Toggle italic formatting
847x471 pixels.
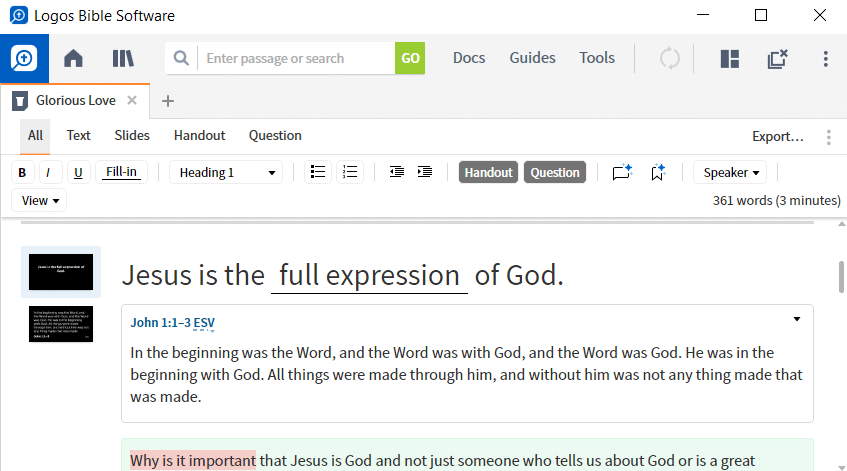(49, 172)
